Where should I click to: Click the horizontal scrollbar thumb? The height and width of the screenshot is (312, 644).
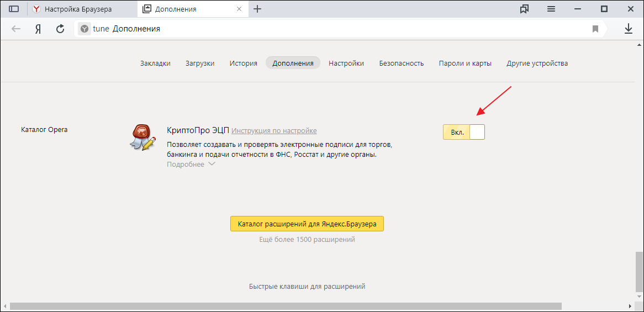tap(286, 306)
